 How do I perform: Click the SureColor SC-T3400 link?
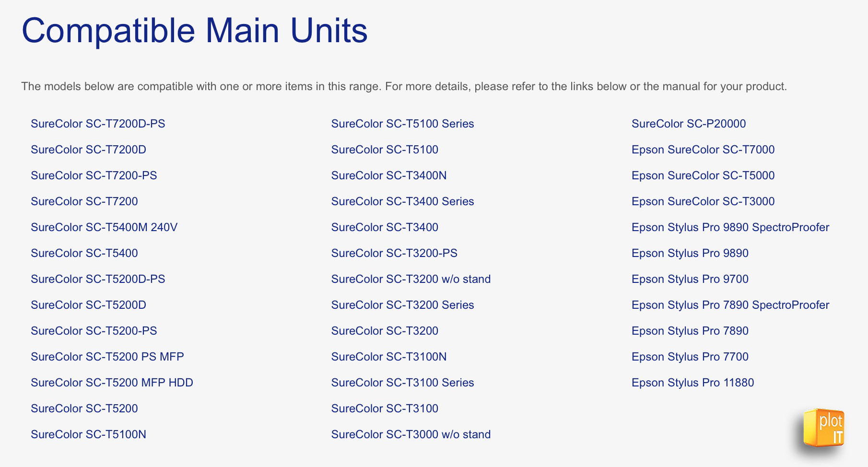[x=385, y=227]
